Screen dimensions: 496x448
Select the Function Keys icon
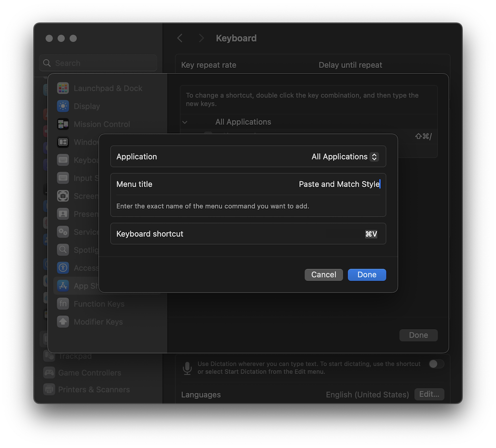coord(62,304)
